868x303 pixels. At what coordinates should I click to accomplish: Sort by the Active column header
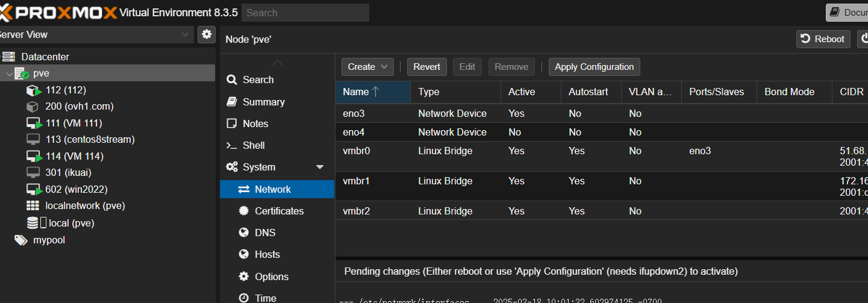531,92
